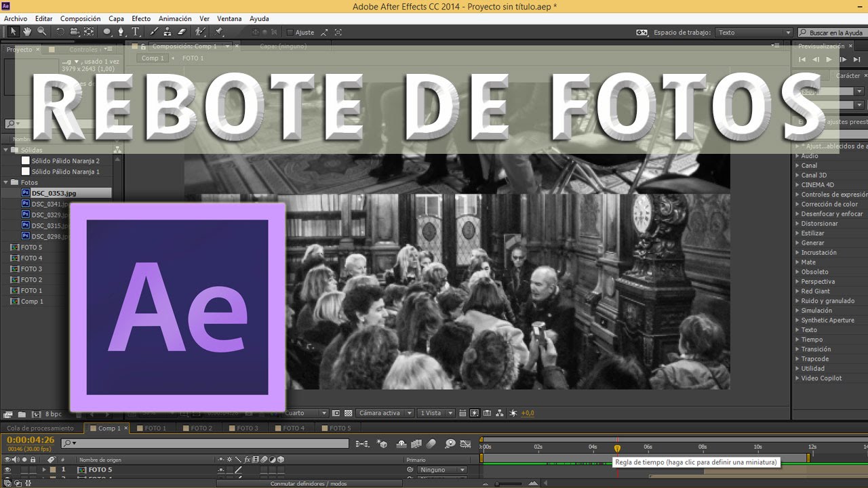Viewport: 868px width, 488px height.
Task: Click the Brainstorm icon in timeline
Action: tap(450, 444)
